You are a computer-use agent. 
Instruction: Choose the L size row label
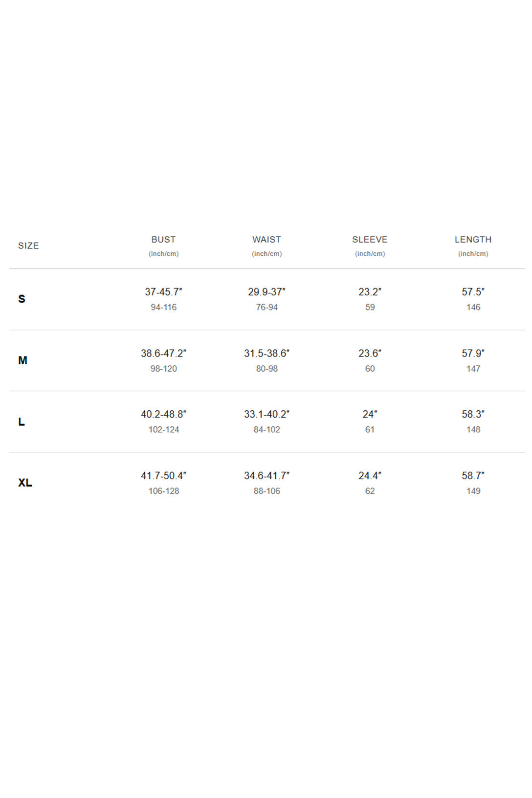(x=22, y=421)
